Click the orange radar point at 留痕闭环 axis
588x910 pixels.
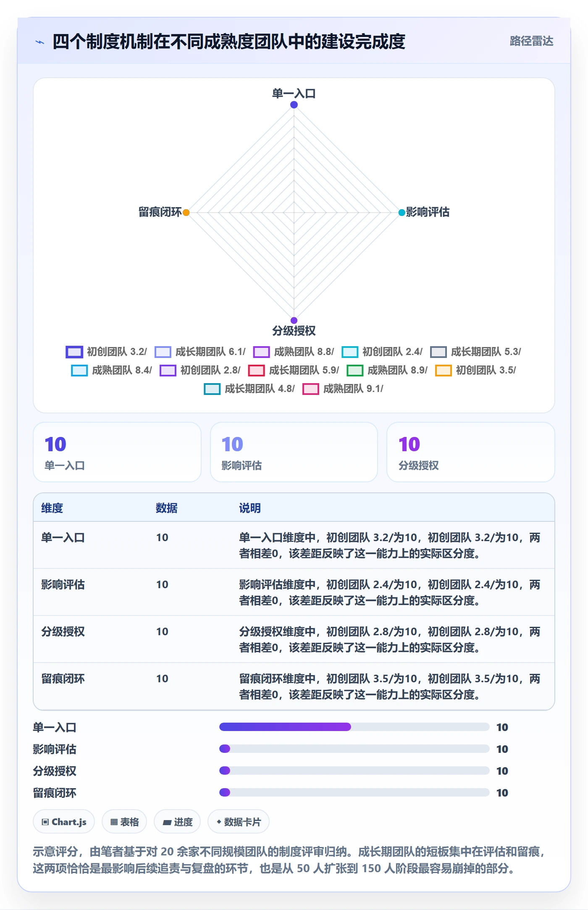[186, 213]
